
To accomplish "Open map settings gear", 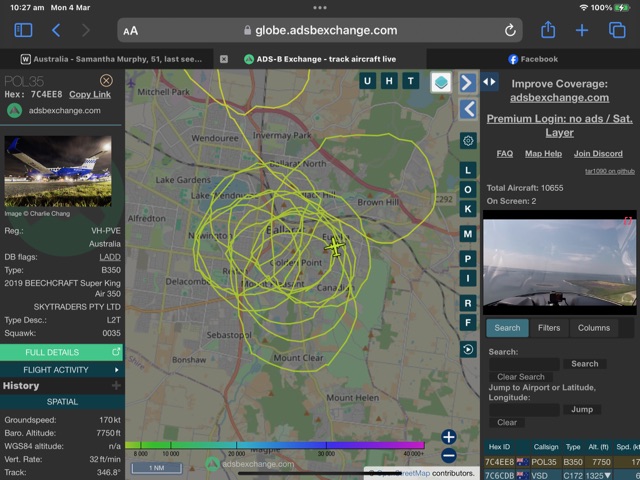I will coord(467,141).
